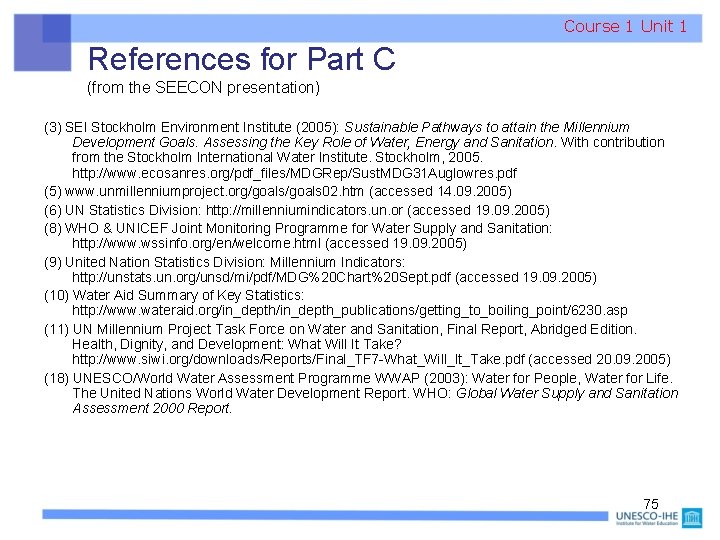Click 'WHO & UNICEF Joint Monitoring Programme' line
This screenshot has width=720, height=540.
(298, 228)
